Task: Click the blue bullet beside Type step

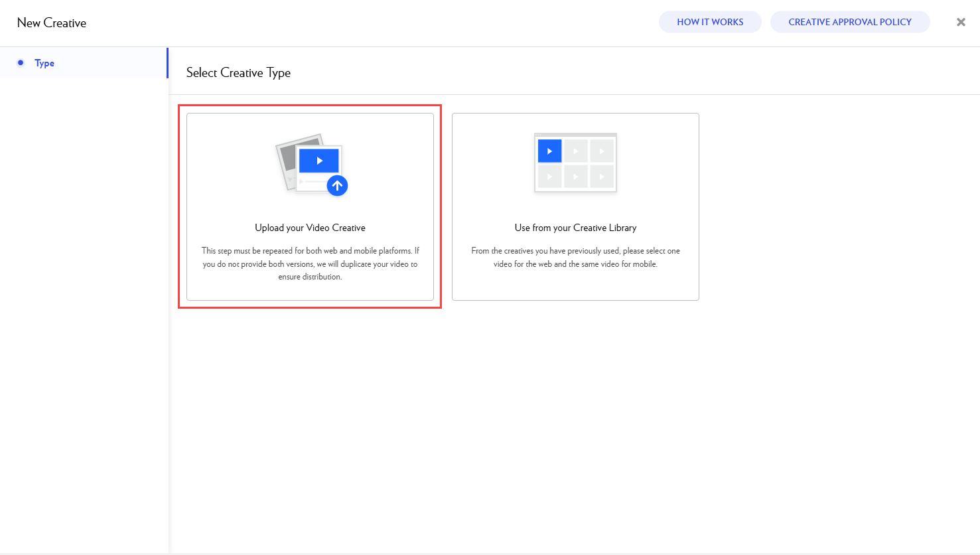Action: [x=21, y=63]
